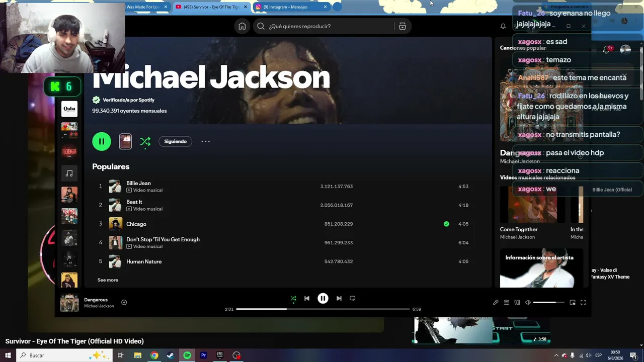Open the connect-to-a-device icon
Screen dimensions: 644x362
[517, 302]
